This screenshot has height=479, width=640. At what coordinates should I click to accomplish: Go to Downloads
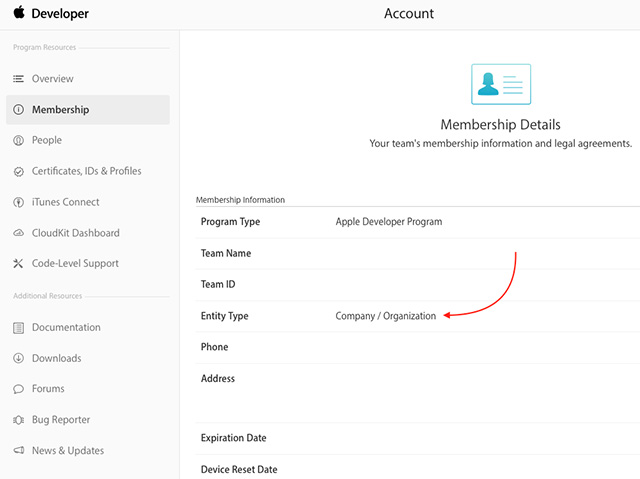pyautogui.click(x=57, y=358)
